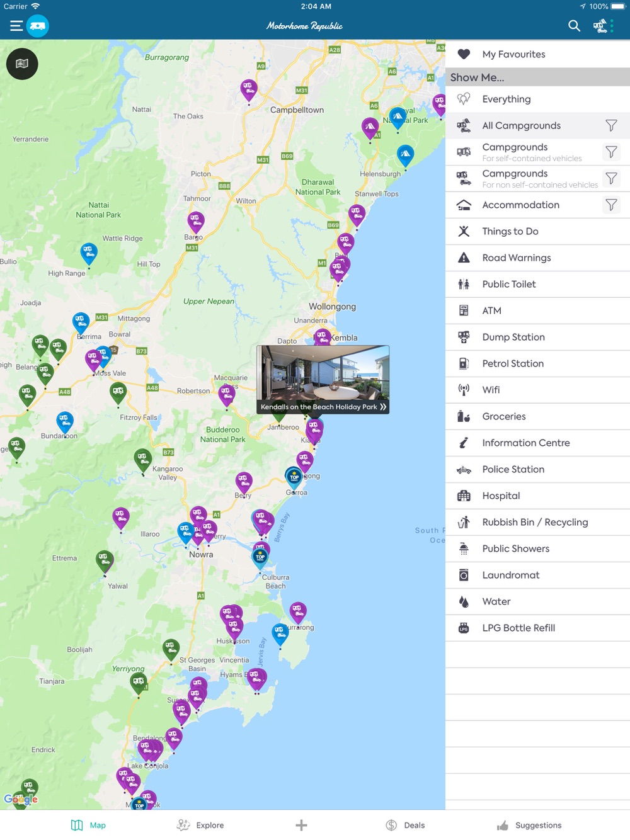Image resolution: width=630 pixels, height=840 pixels.
Task: Select the Dump Station icon
Action: point(464,337)
